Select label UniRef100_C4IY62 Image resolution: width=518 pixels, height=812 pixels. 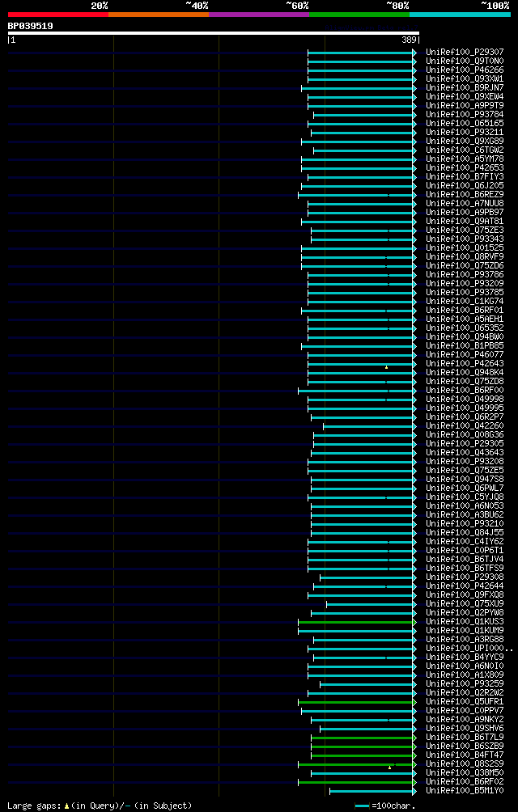(x=465, y=541)
